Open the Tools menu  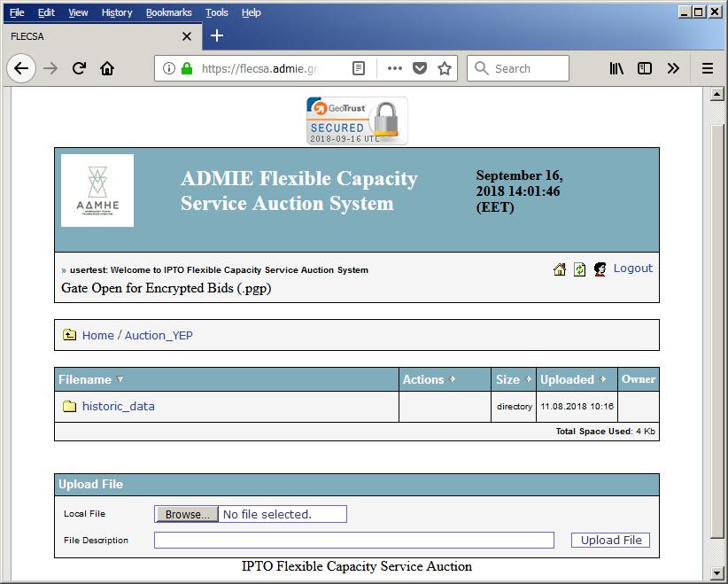217,12
